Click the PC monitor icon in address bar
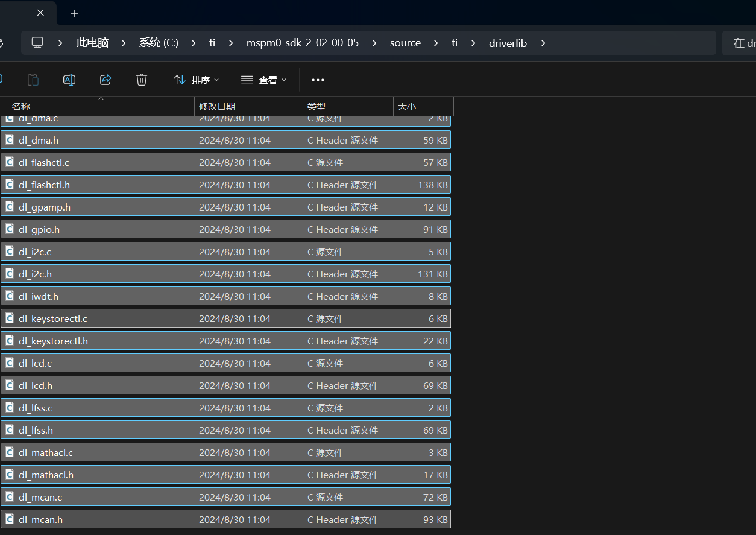The height and width of the screenshot is (535, 756). (x=37, y=43)
